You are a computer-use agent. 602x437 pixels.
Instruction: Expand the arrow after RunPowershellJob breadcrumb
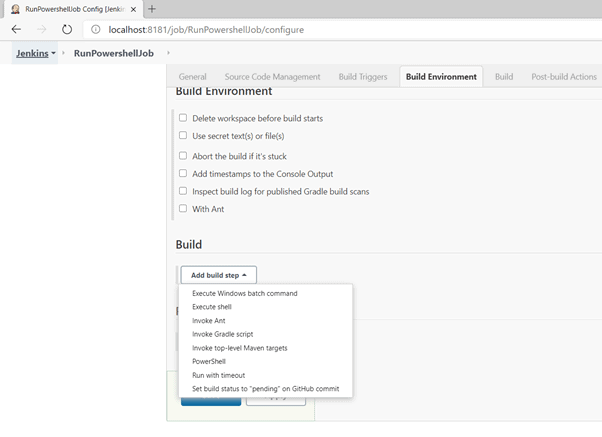coord(168,53)
